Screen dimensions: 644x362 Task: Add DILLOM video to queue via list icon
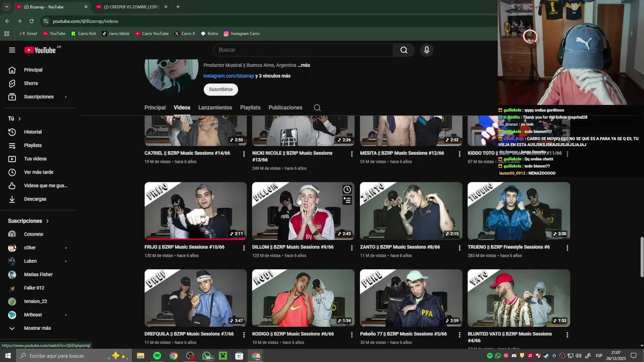(347, 200)
